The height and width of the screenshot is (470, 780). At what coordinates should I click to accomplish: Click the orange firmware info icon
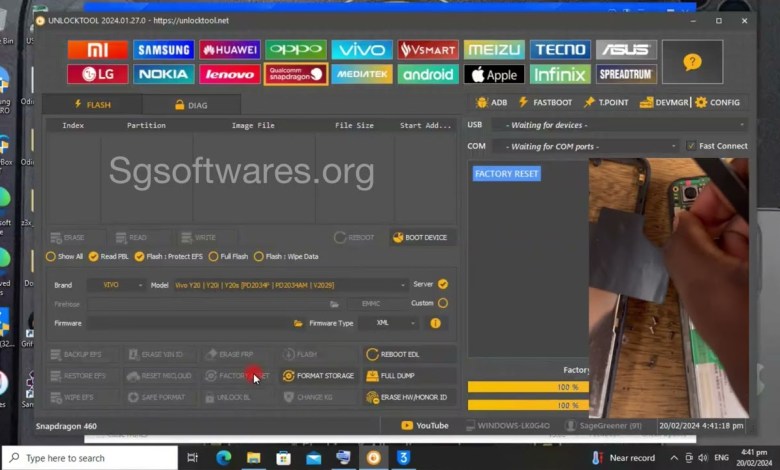435,323
